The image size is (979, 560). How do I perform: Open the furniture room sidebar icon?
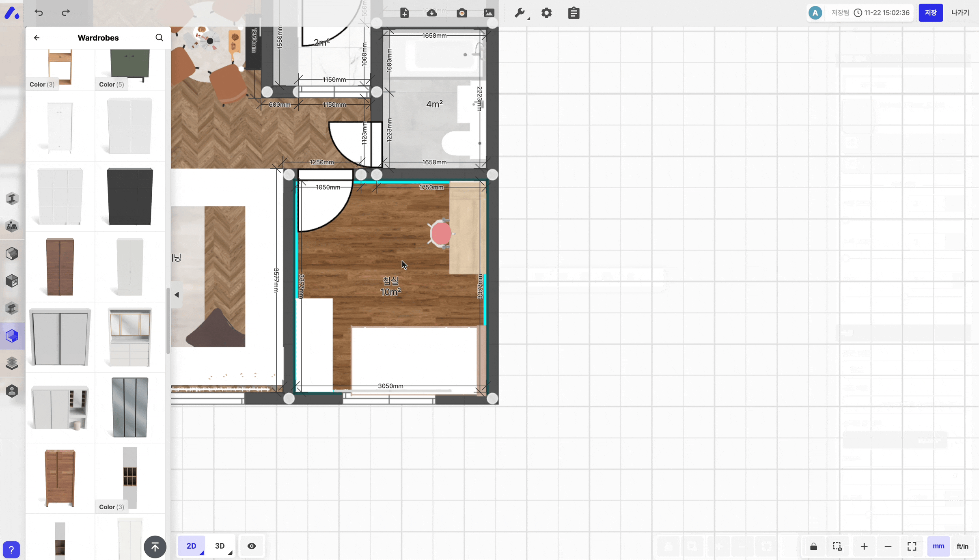coord(12,226)
